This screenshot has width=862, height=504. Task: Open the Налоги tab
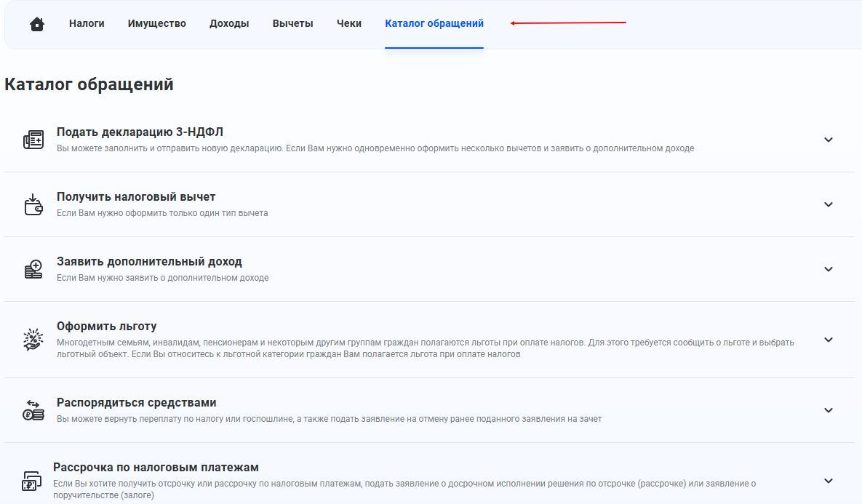87,23
